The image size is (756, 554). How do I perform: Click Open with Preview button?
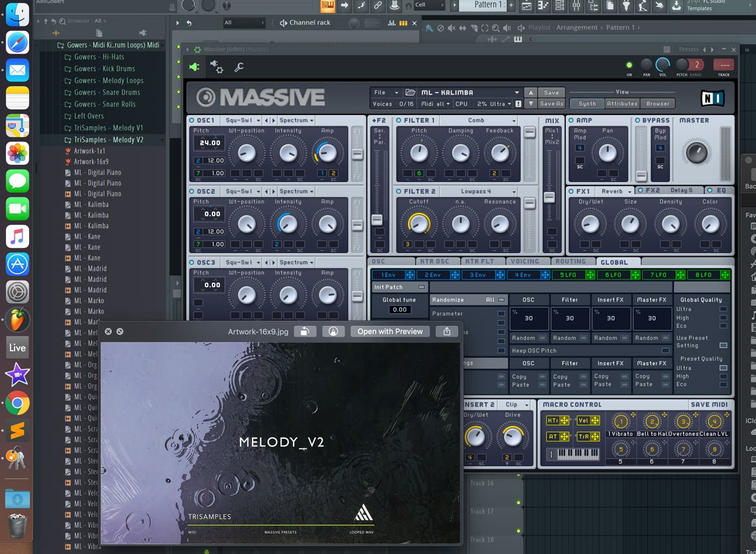click(390, 331)
